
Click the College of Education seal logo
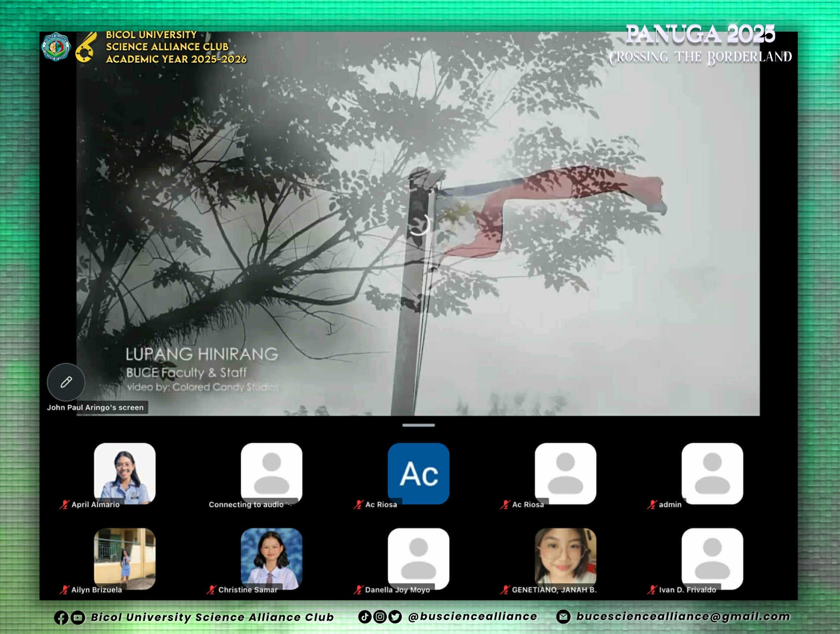57,47
